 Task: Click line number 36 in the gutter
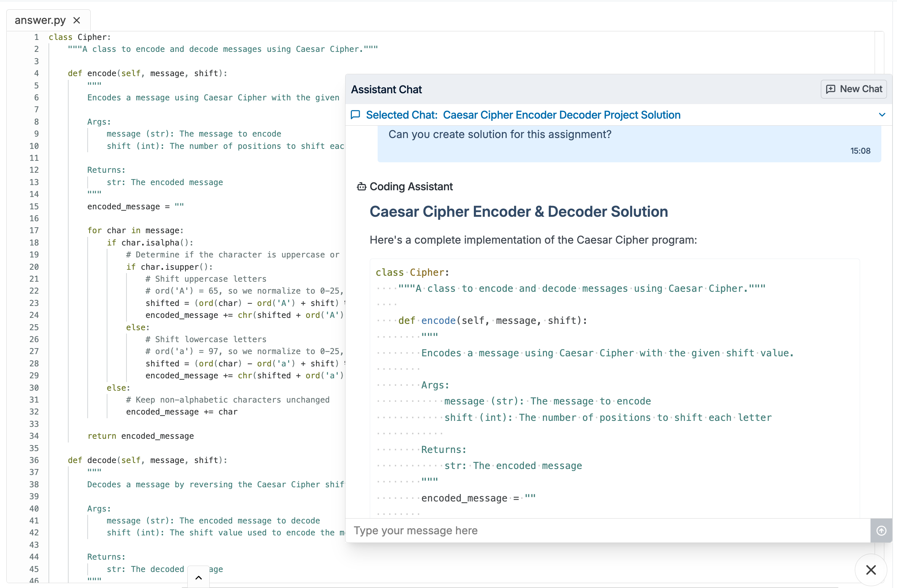coord(34,460)
